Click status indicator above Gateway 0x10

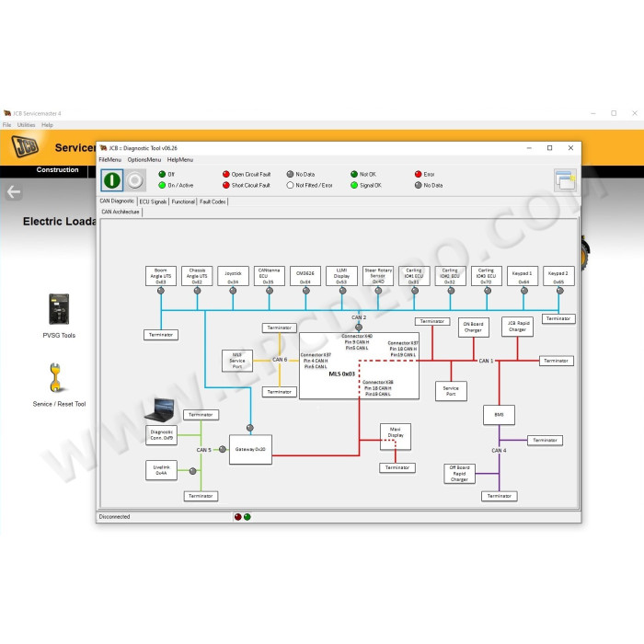tap(249, 428)
